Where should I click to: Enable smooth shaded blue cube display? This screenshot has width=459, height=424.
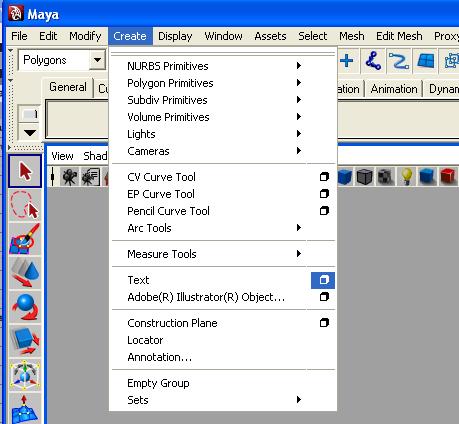[x=344, y=176]
